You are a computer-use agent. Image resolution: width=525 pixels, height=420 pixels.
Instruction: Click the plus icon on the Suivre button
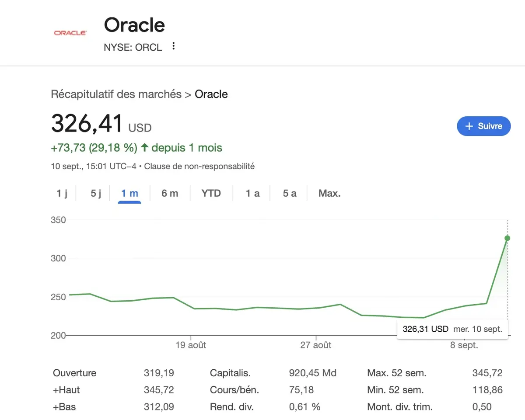tap(469, 126)
